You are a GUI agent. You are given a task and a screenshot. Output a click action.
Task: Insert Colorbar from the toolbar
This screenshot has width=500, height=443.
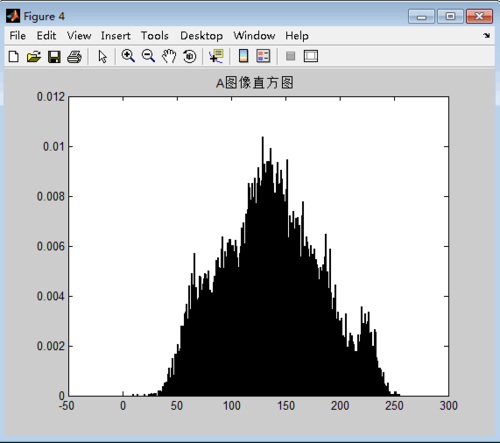point(244,56)
